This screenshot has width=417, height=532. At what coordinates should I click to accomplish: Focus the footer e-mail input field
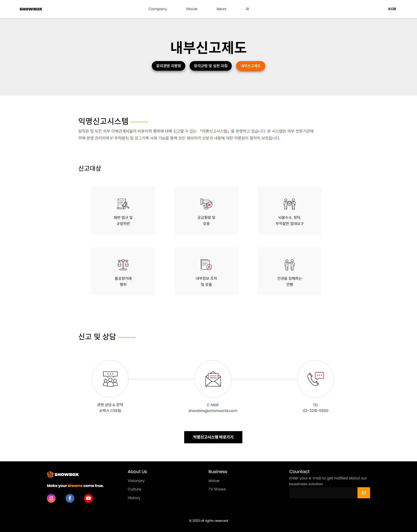(x=323, y=493)
